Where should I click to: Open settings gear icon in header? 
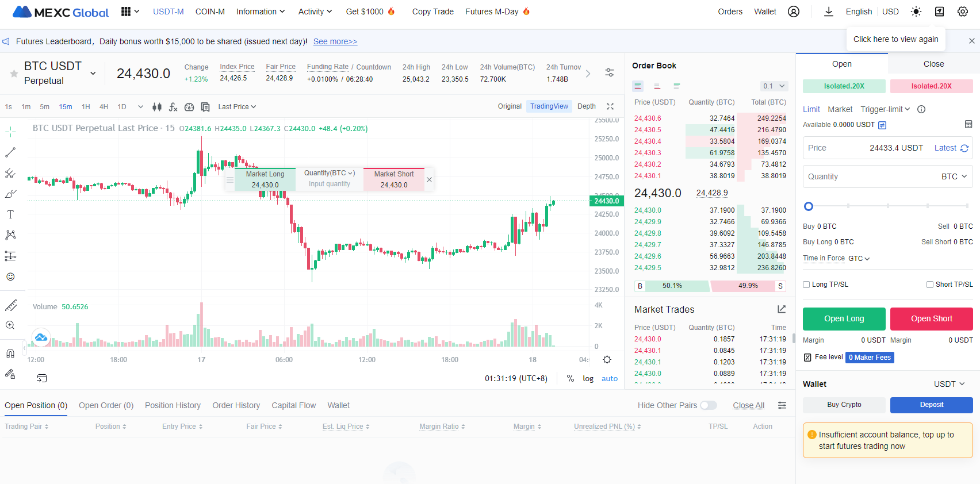[963, 11]
